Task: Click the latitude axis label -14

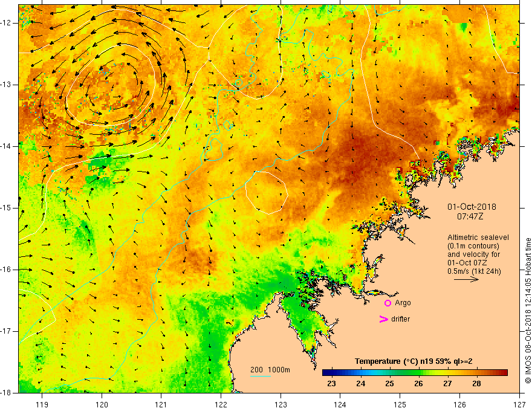Action: (6, 146)
